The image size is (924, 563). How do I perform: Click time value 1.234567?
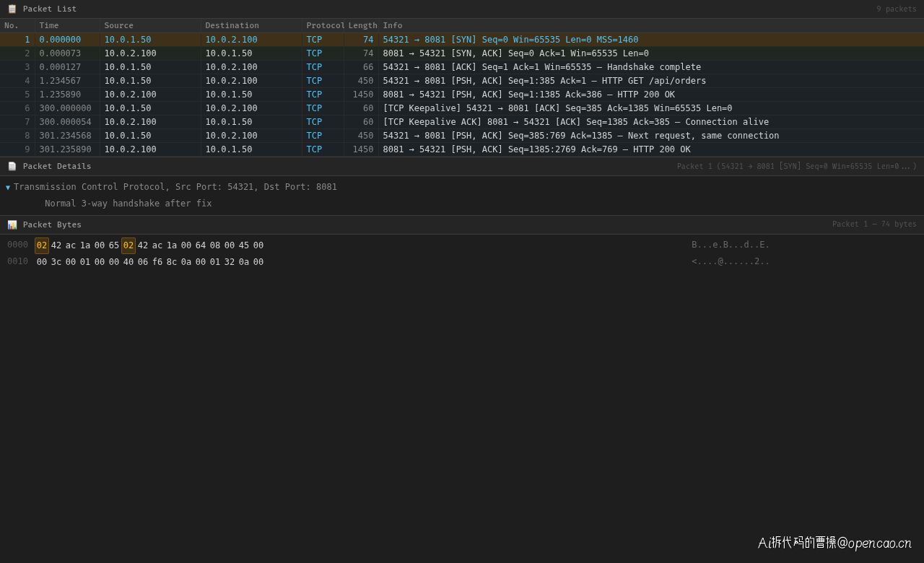(x=60, y=81)
